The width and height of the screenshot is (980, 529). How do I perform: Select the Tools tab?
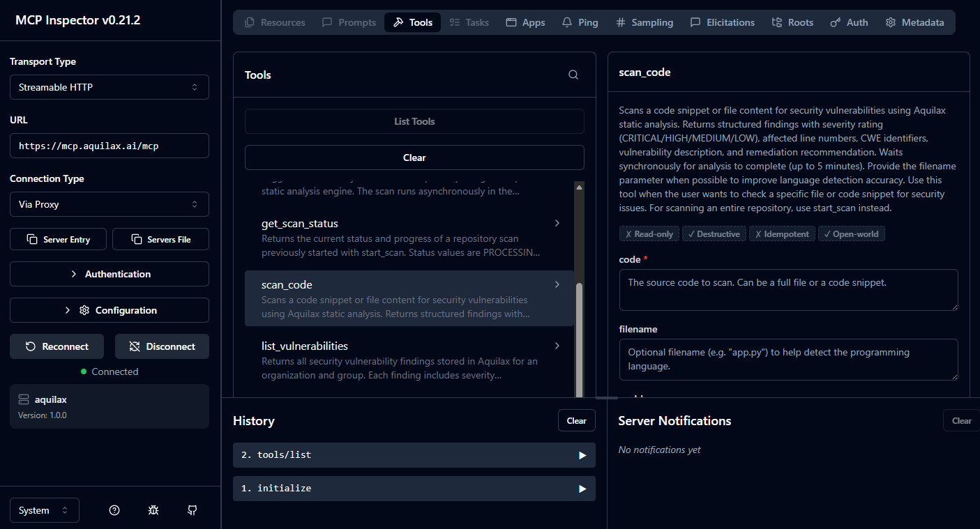(412, 22)
